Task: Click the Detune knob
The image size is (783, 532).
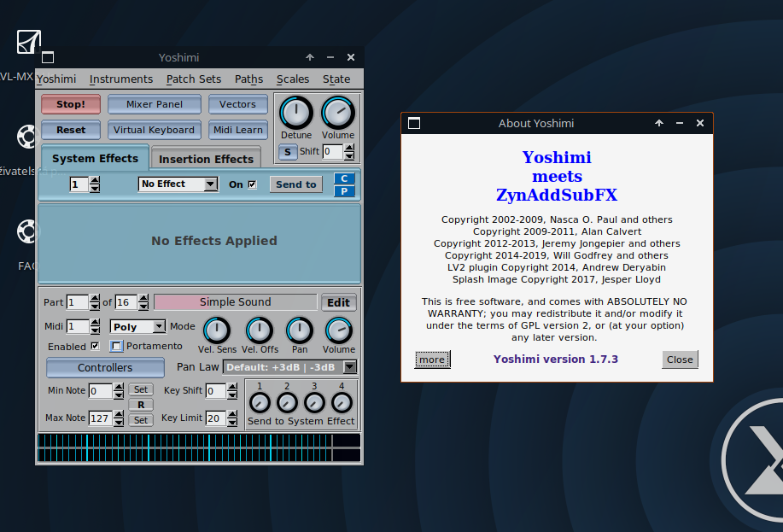Action: (295, 111)
